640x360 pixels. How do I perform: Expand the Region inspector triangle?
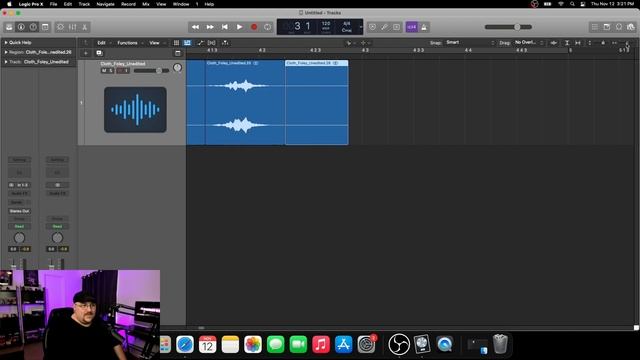pos(6,52)
